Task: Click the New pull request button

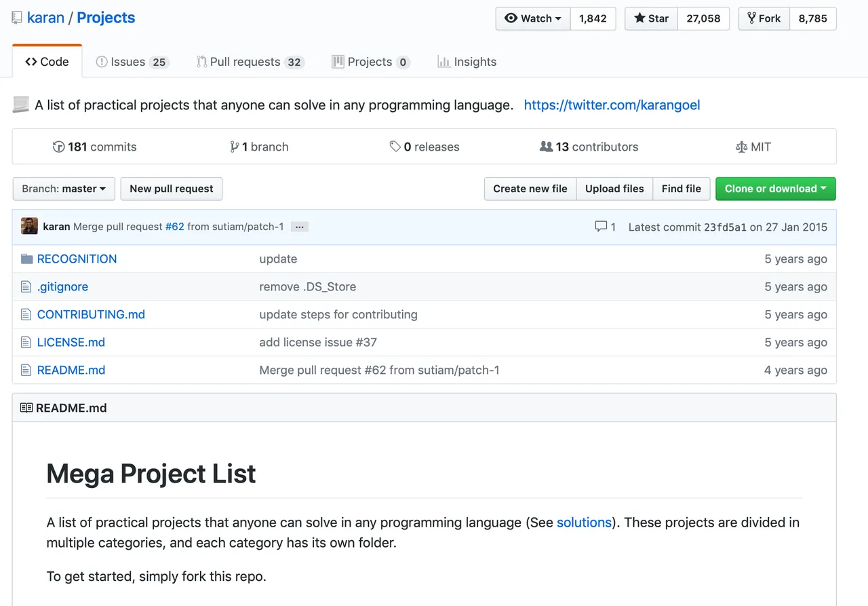Action: (x=172, y=189)
